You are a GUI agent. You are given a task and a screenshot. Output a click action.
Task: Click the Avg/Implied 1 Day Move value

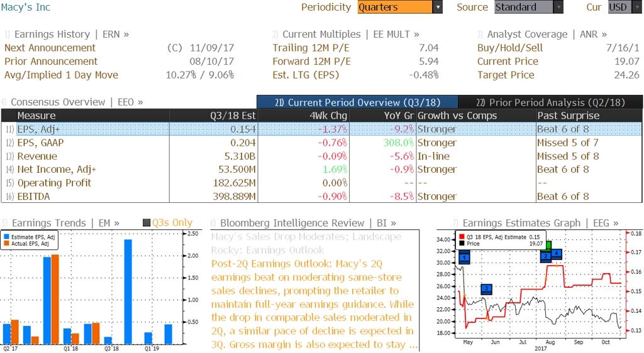pyautogui.click(x=200, y=75)
